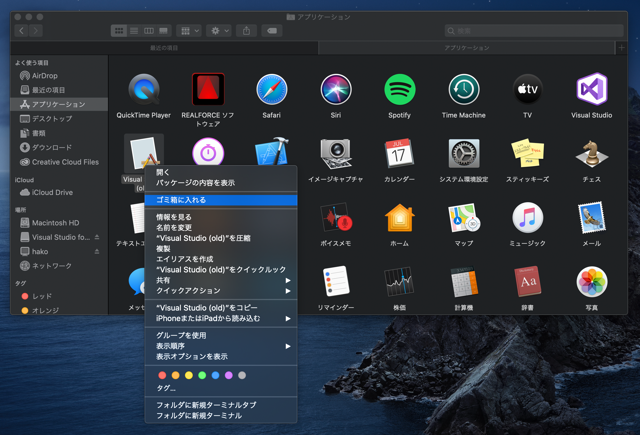The height and width of the screenshot is (435, 640).
Task: Apply the purple tag color
Action: coord(229,375)
